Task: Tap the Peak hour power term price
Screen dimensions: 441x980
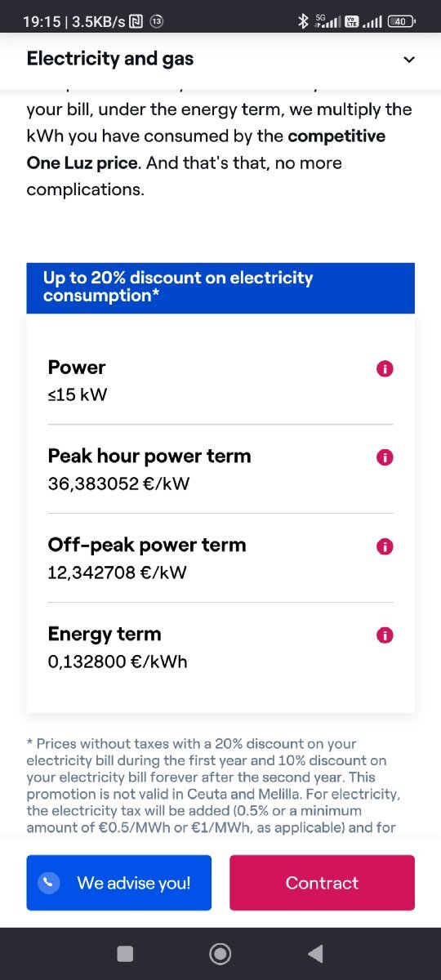Action: [x=118, y=483]
